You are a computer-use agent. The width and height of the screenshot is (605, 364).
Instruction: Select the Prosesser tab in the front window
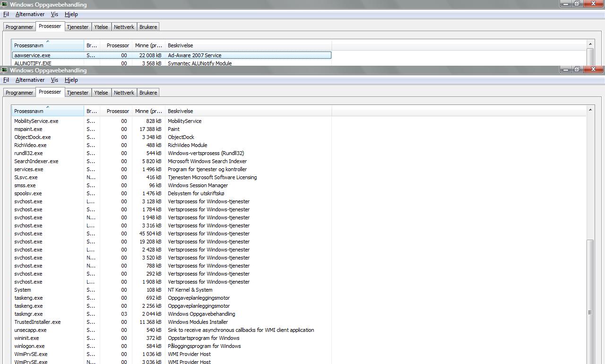pos(50,92)
